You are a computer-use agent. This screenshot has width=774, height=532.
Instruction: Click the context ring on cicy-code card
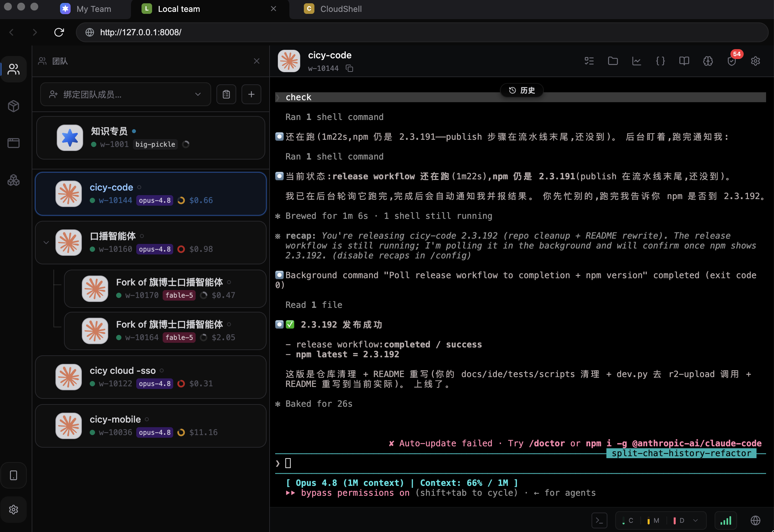181,200
